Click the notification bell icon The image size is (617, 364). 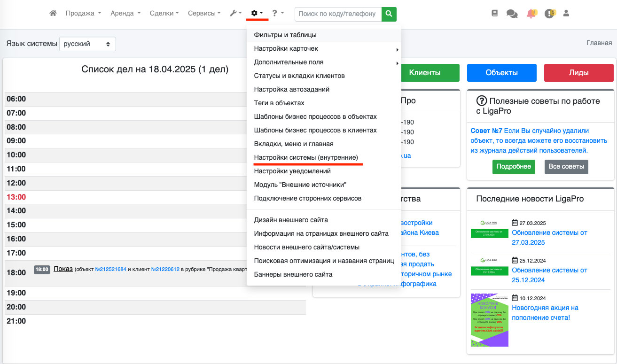coord(531,14)
